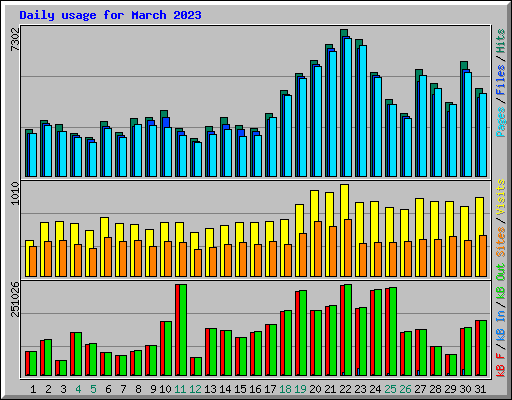Click day 14 on the x-axis
Screen dimensions: 512x400
coord(225,389)
